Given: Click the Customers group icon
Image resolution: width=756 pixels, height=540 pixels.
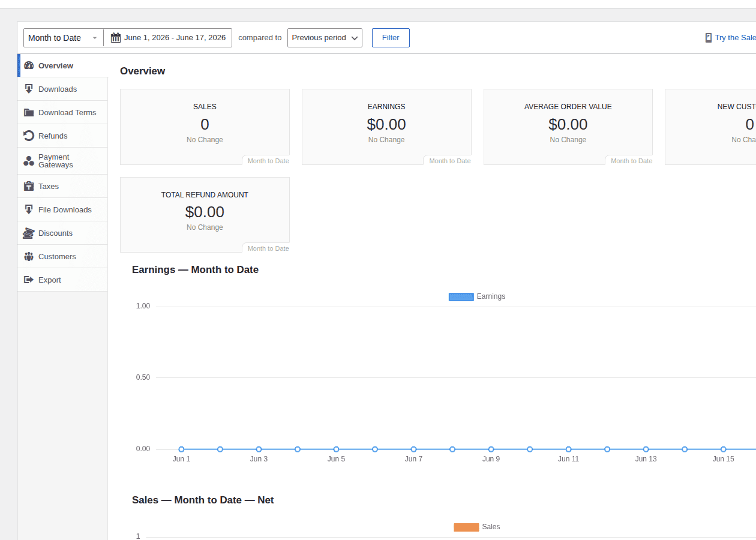Looking at the screenshot, I should coord(29,256).
